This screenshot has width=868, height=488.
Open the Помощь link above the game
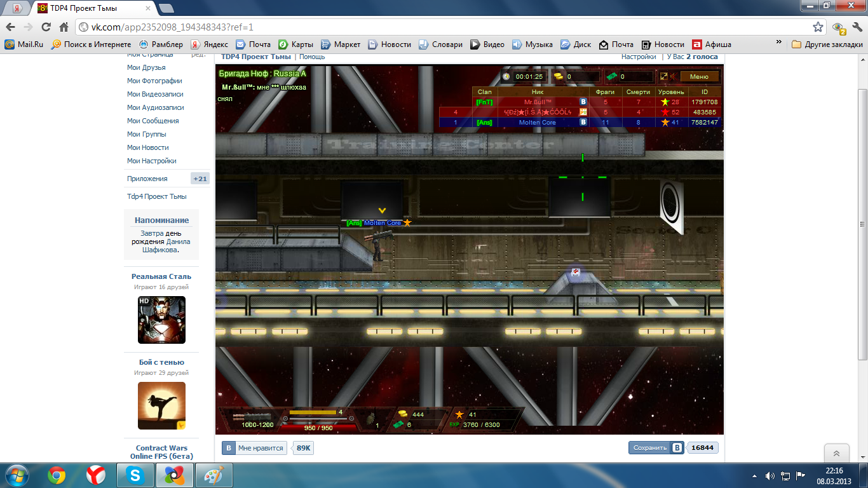click(x=312, y=57)
